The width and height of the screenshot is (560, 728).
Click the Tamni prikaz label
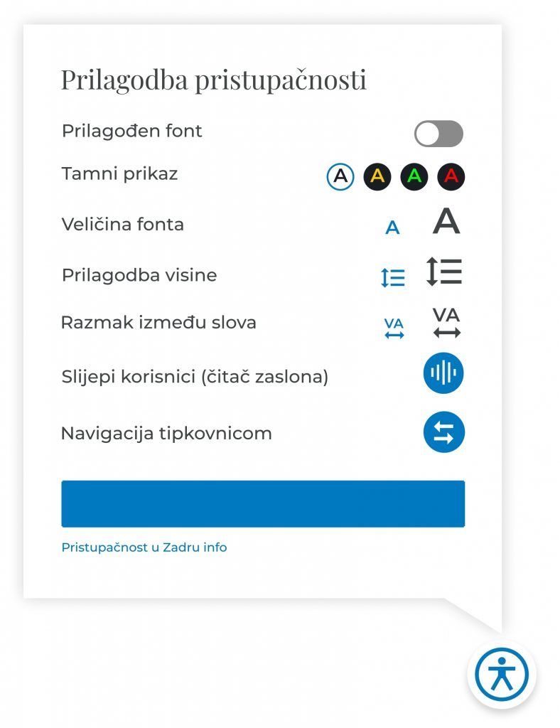[119, 174]
